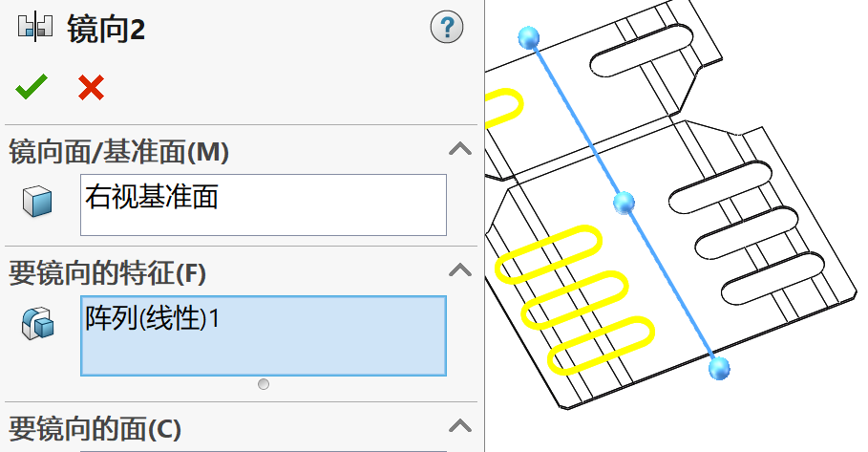Click the features-to-mirror icon
868x452 pixels.
[37, 323]
